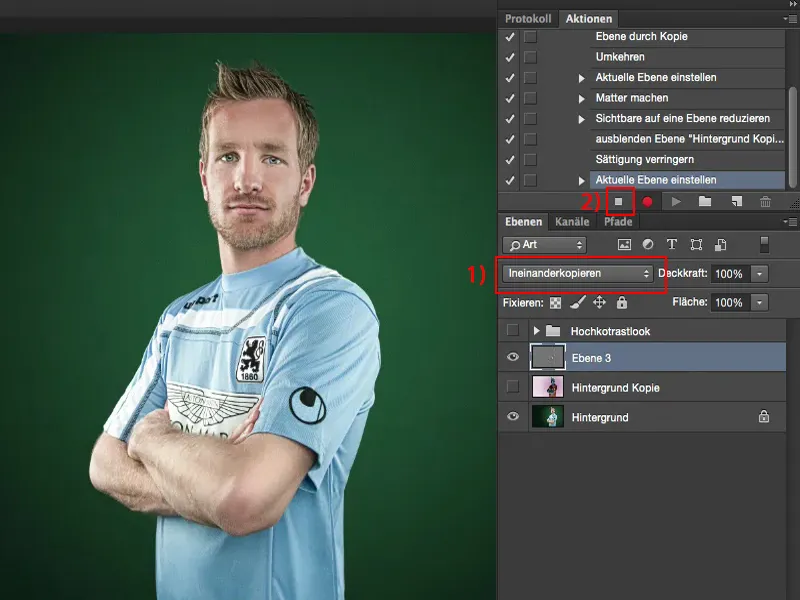Toggle dialog box for Umkehren step
Viewport: 800px width, 600px height.
point(530,57)
